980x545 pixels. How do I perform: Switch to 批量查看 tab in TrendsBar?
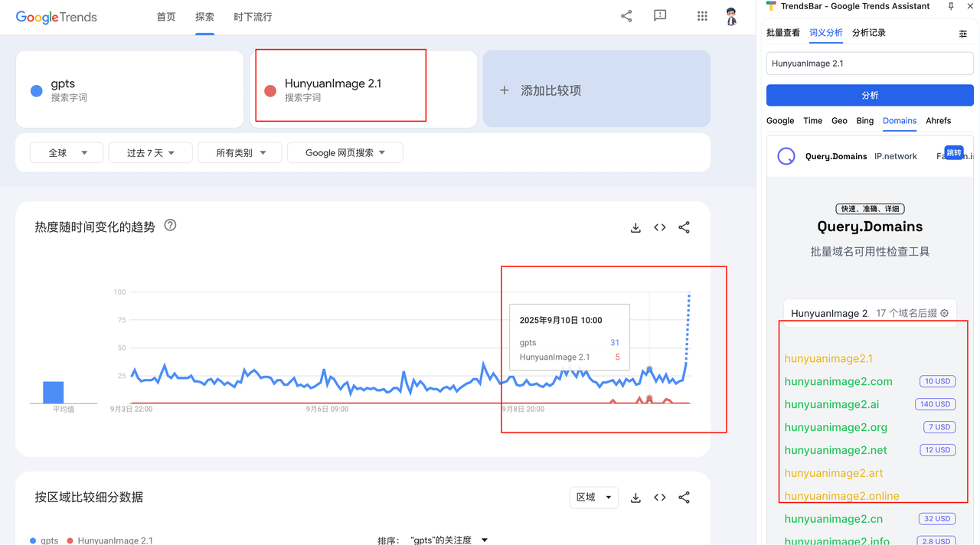pos(783,33)
